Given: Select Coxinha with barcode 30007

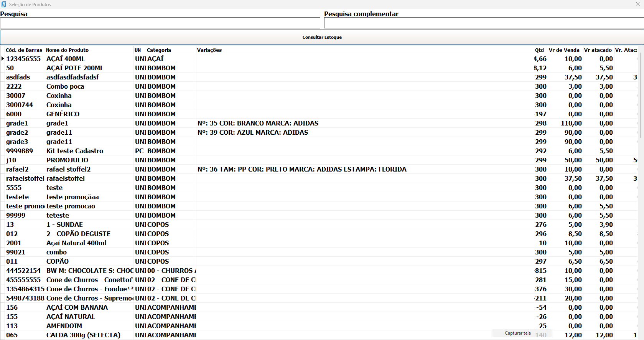Looking at the screenshot, I should pyautogui.click(x=59, y=96).
